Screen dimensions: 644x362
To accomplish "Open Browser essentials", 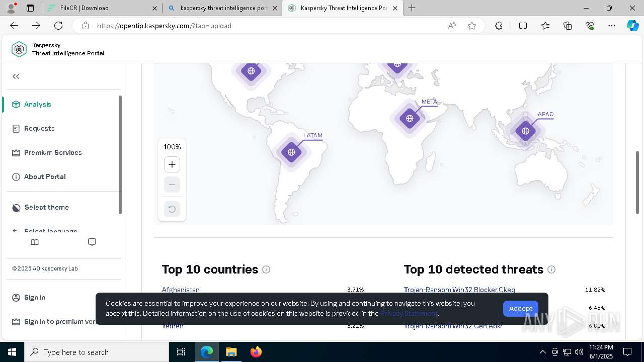I will [x=590, y=26].
